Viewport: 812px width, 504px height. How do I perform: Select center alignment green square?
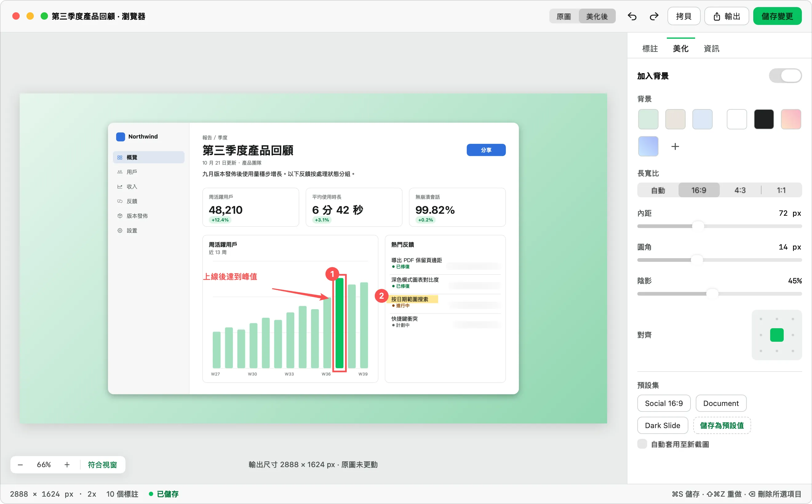(x=777, y=335)
